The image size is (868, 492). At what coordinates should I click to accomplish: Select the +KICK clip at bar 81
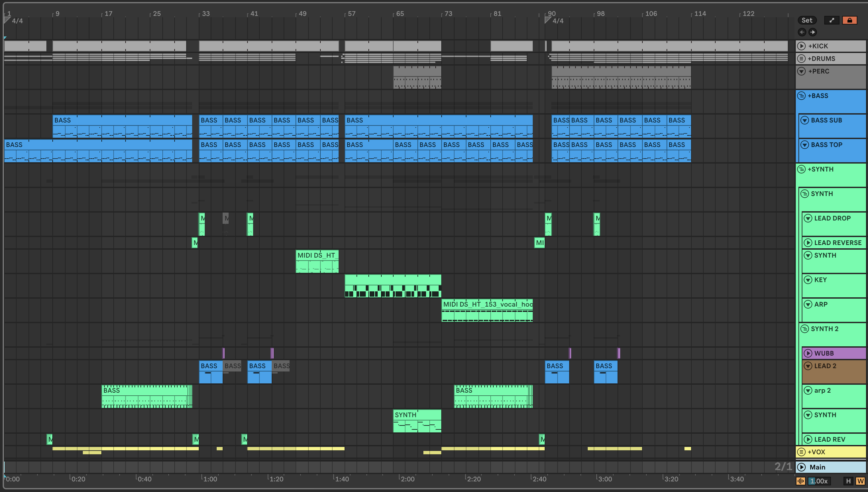[511, 46]
